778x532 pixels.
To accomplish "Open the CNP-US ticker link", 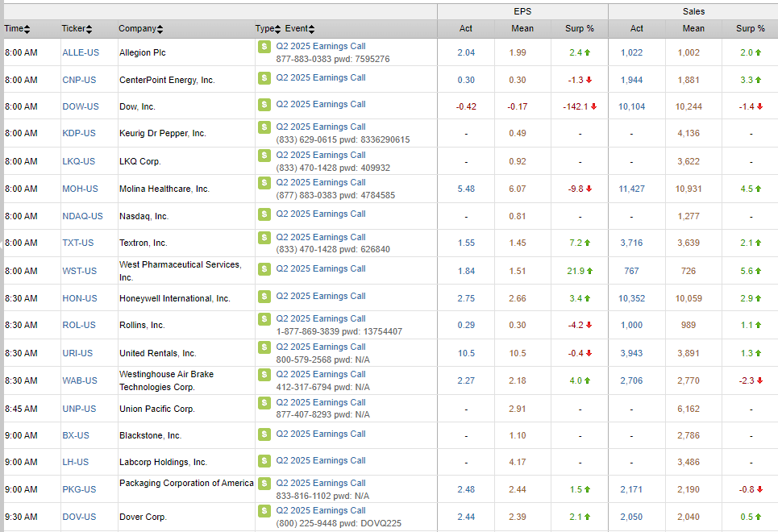I will tap(79, 80).
